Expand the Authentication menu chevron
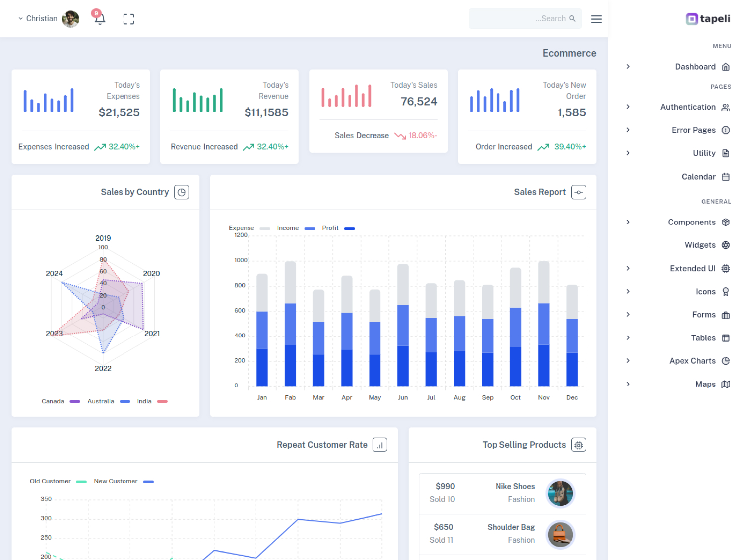 coord(628,107)
